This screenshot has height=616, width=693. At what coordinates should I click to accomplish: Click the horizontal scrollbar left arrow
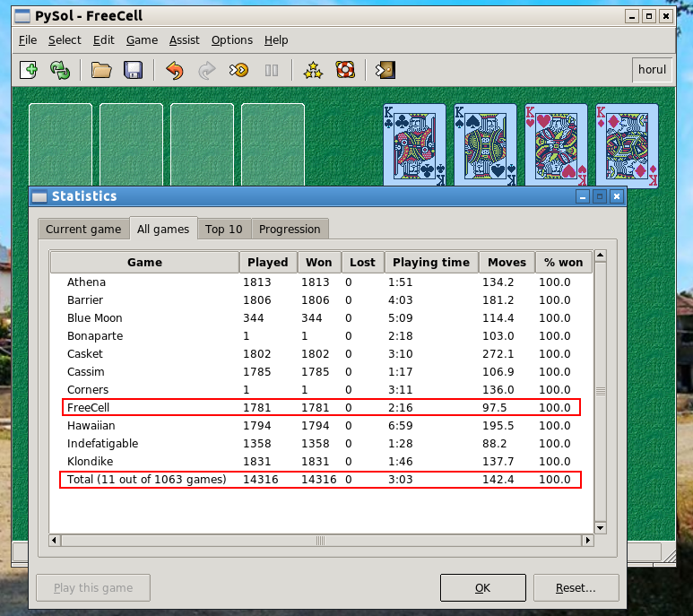tap(55, 540)
